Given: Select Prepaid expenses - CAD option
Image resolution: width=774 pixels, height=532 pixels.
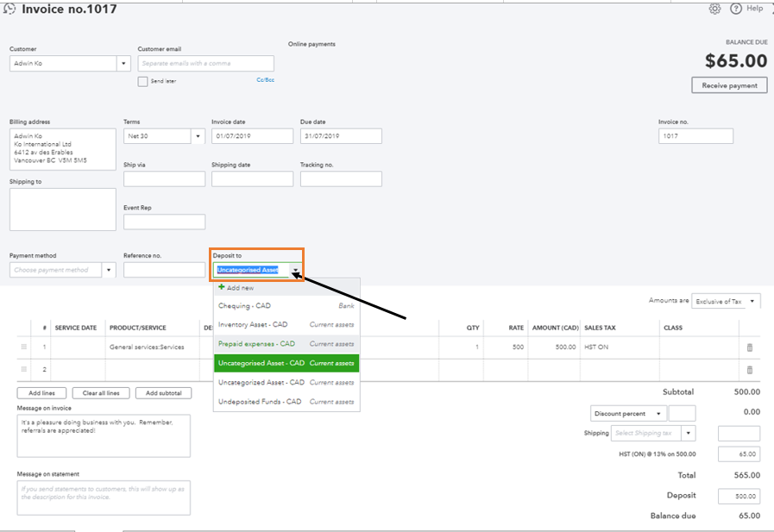Looking at the screenshot, I should pos(256,344).
